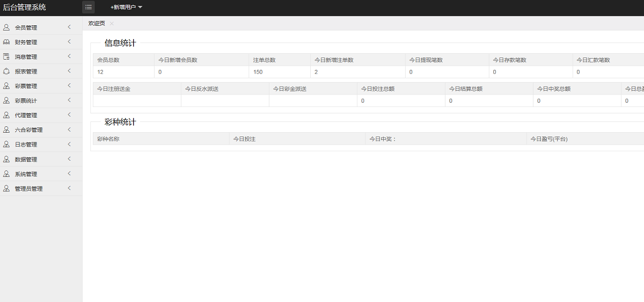Expand the 六合彩管理 chevron arrow
The height and width of the screenshot is (302, 644).
pos(69,130)
